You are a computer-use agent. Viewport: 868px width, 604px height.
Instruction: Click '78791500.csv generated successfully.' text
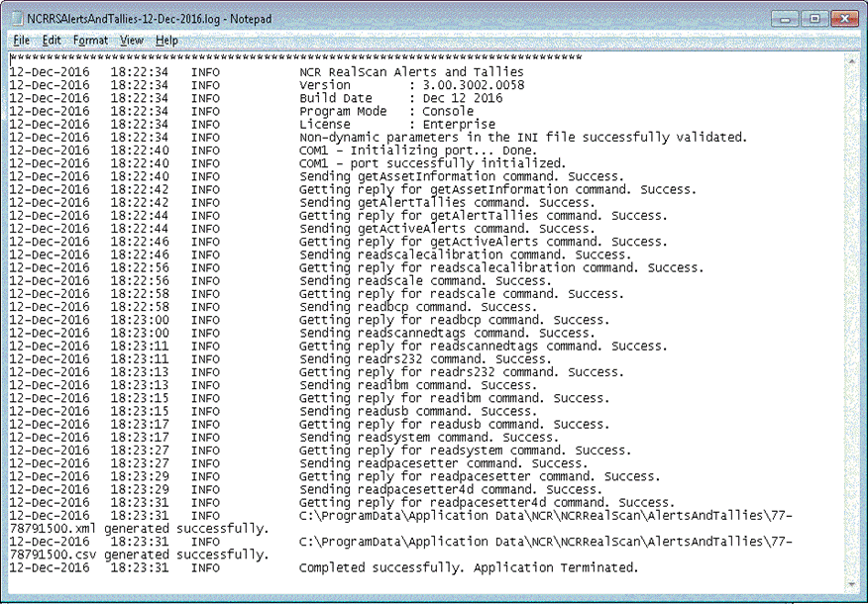140,554
